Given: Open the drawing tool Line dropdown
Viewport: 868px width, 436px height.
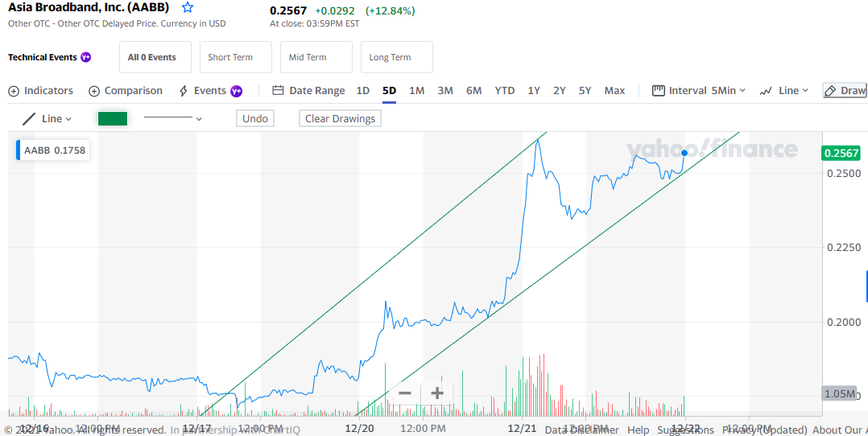Looking at the screenshot, I should (x=47, y=118).
